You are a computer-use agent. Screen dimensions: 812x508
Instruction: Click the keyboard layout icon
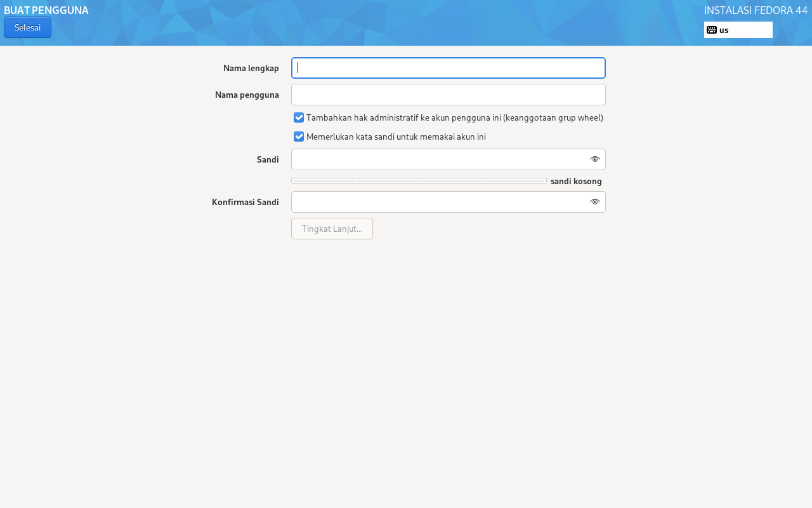712,30
